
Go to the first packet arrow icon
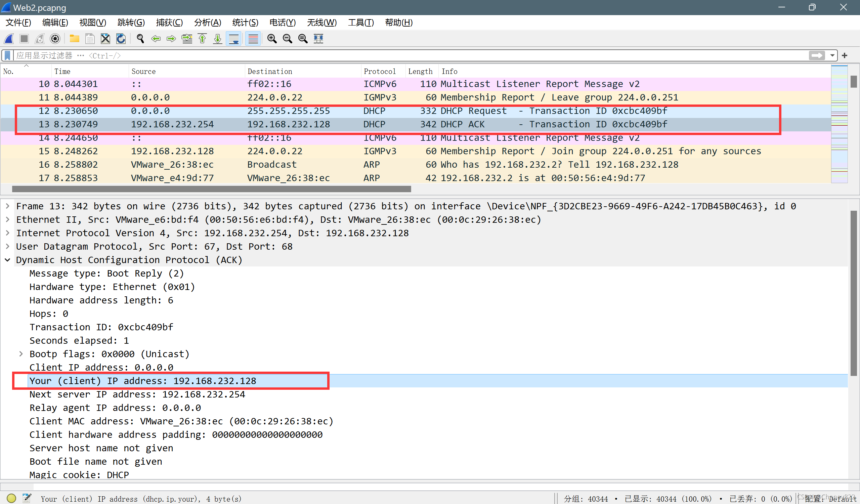pos(202,39)
